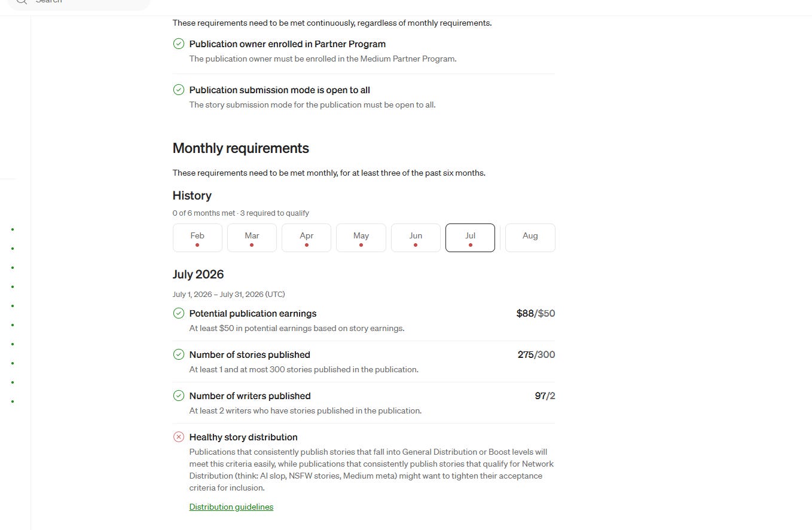Switch history to April
The image size is (812, 530).
point(306,238)
